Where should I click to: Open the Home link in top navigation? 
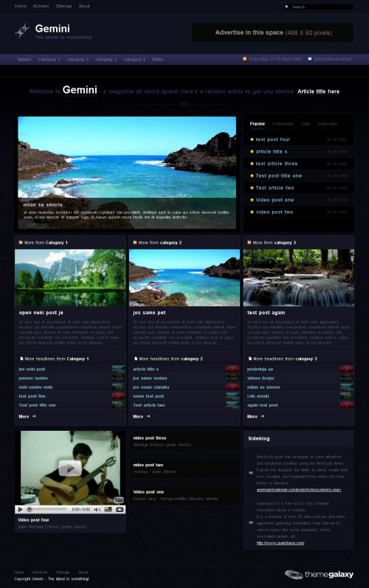[x=20, y=6]
